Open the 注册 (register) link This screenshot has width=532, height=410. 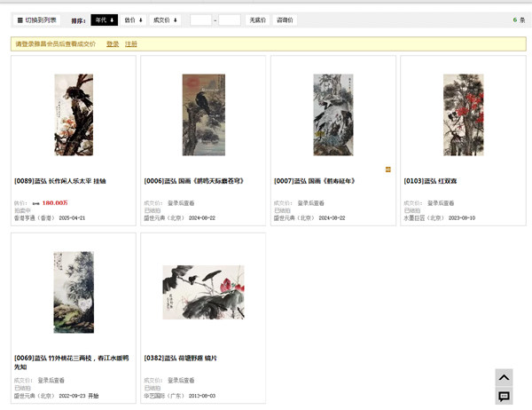[131, 43]
